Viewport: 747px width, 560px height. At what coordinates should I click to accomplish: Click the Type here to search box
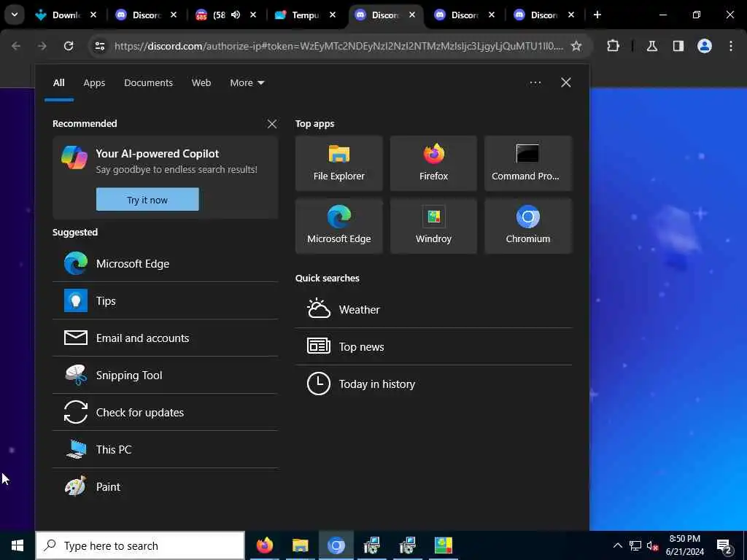coord(140,545)
